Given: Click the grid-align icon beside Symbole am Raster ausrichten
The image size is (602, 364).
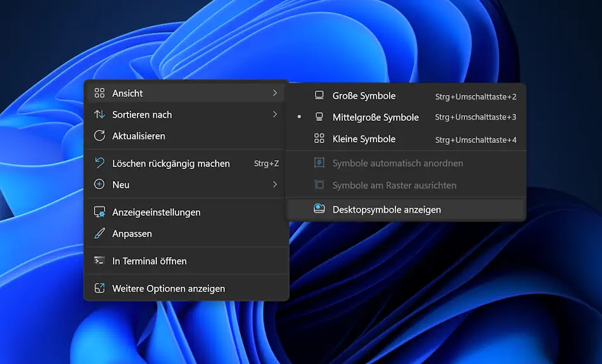Looking at the screenshot, I should tap(319, 185).
